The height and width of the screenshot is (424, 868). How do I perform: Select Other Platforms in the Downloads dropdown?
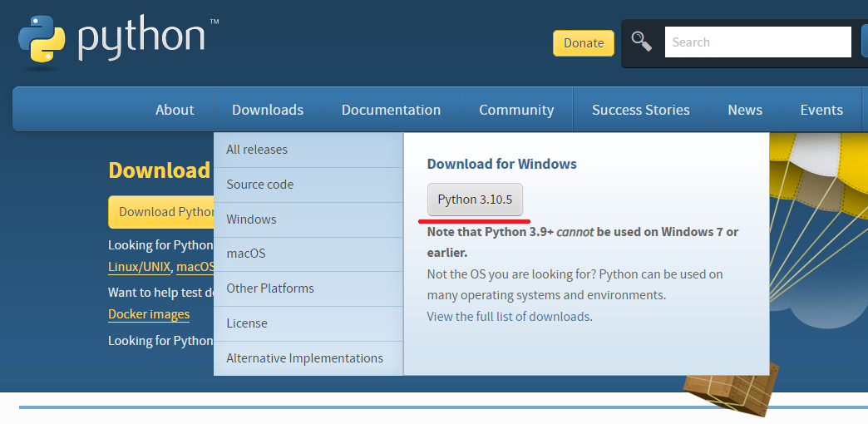coord(308,288)
